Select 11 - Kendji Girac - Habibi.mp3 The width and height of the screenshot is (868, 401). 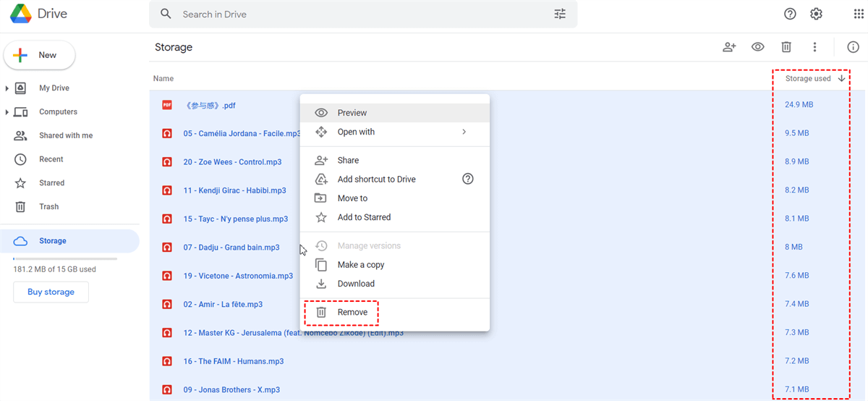coord(234,190)
